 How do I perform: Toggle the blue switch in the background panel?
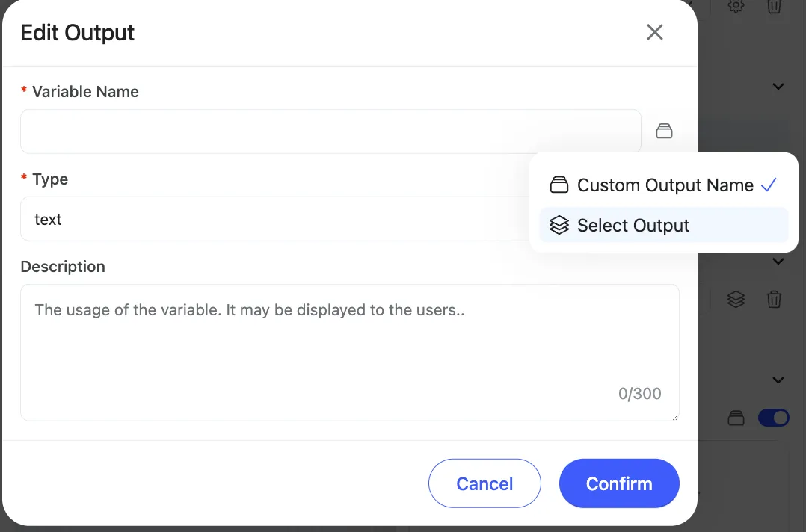(x=774, y=418)
